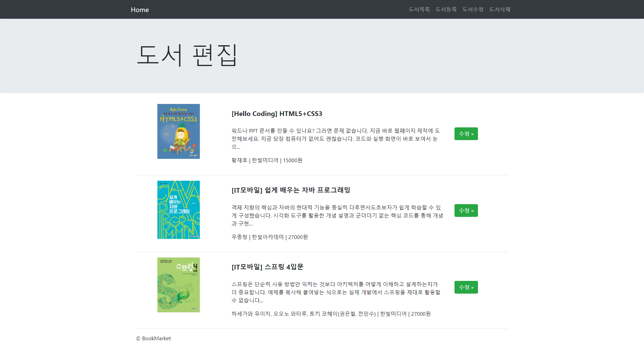Click the Java programming book cover
The height and width of the screenshot is (362, 644).
tap(178, 210)
